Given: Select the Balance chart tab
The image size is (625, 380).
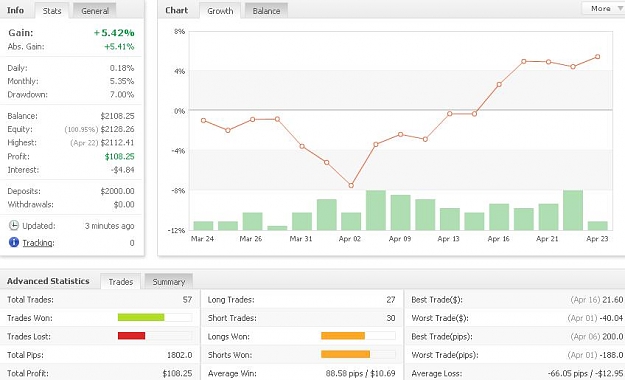Looking at the screenshot, I should [266, 11].
